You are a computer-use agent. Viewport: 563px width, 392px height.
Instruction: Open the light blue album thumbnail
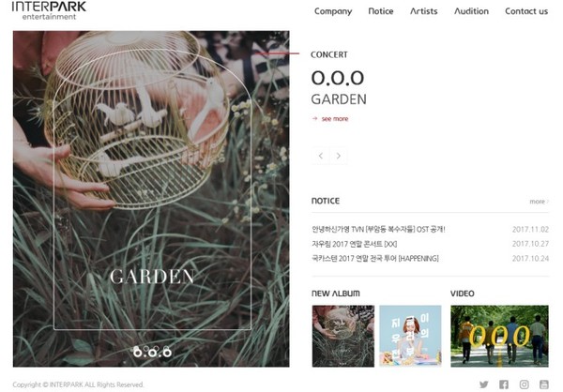(410, 336)
